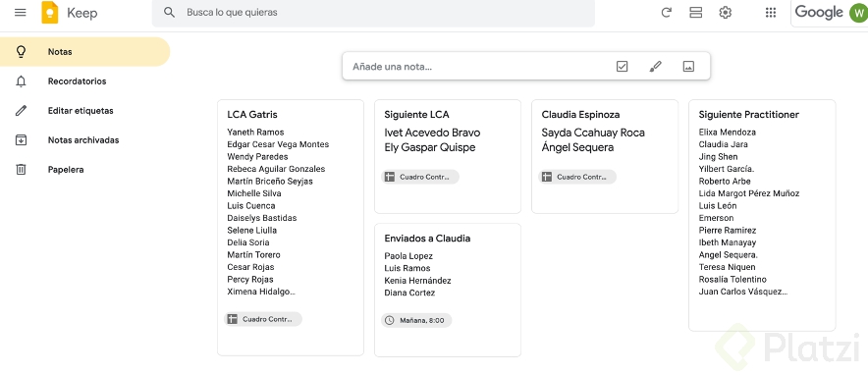Open the Claudia Espinoza note title
This screenshot has height=375, width=868.
click(x=580, y=115)
